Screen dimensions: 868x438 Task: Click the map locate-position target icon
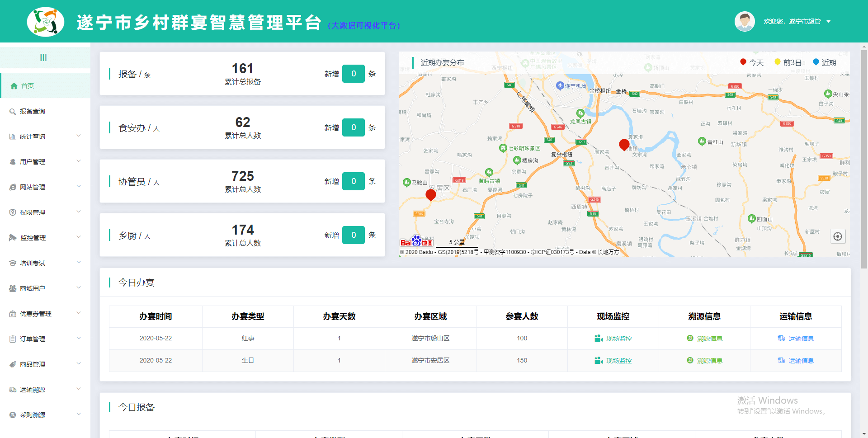click(x=837, y=236)
